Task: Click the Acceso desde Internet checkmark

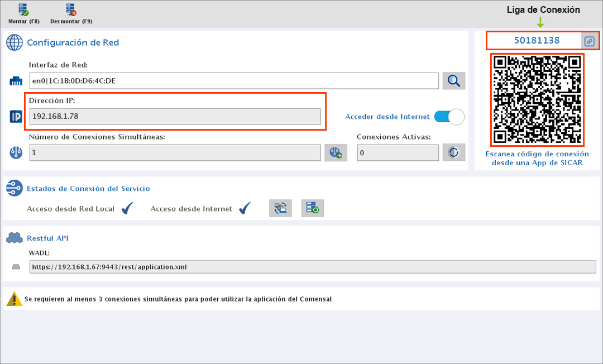Action: (x=245, y=209)
